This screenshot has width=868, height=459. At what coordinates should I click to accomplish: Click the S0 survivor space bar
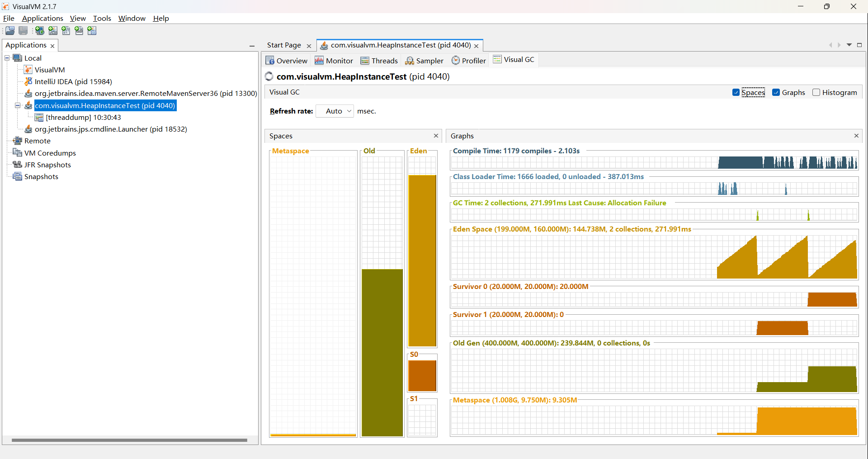click(x=422, y=376)
